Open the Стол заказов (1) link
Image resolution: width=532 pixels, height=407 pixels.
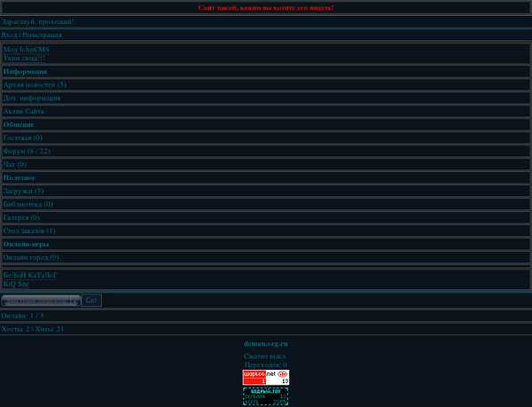[29, 231]
